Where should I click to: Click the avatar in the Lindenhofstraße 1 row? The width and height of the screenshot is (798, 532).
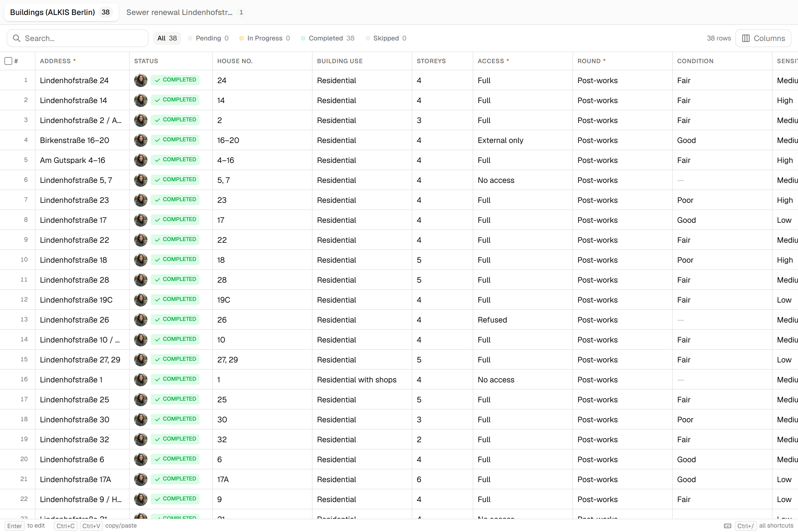[140, 380]
